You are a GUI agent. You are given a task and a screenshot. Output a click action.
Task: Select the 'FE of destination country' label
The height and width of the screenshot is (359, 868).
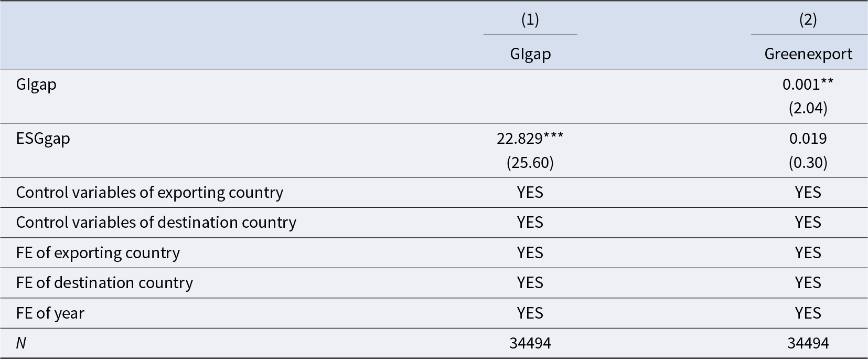point(104,283)
